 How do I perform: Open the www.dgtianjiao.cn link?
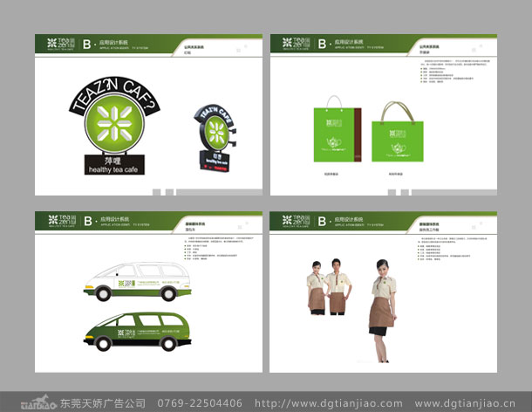pyautogui.click(x=465, y=403)
